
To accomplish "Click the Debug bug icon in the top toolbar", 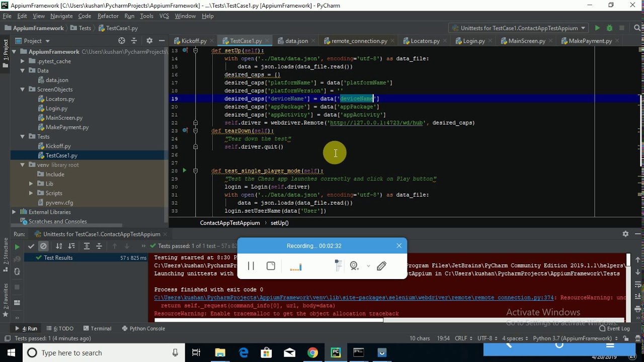I will click(x=609, y=28).
